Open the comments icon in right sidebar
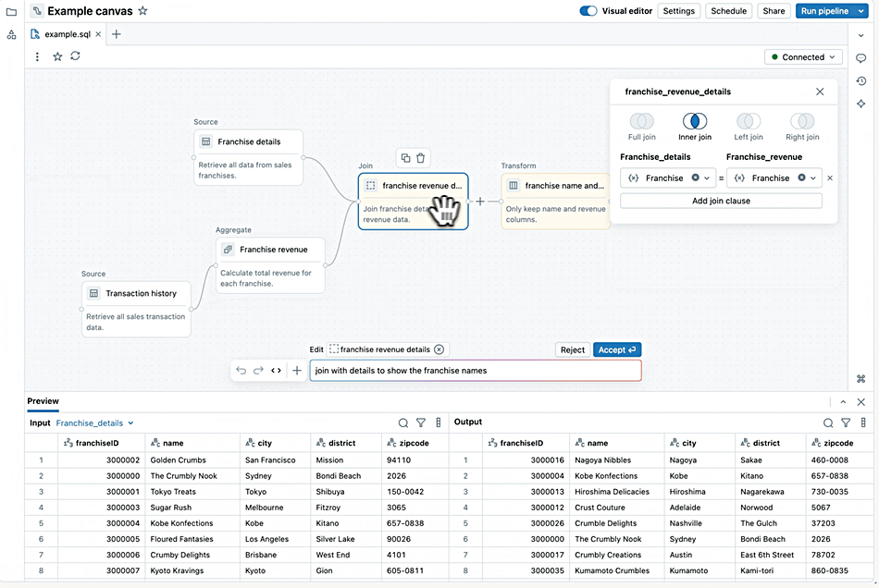Screen dimensions: 879x588 coord(861,58)
